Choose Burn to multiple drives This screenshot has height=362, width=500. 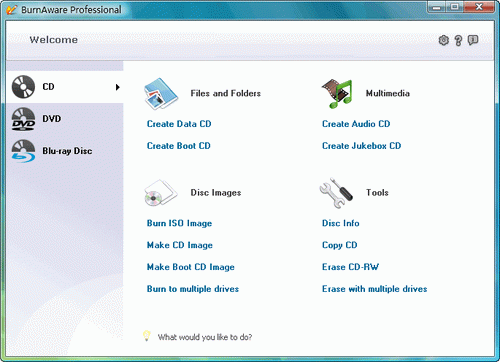click(x=193, y=289)
